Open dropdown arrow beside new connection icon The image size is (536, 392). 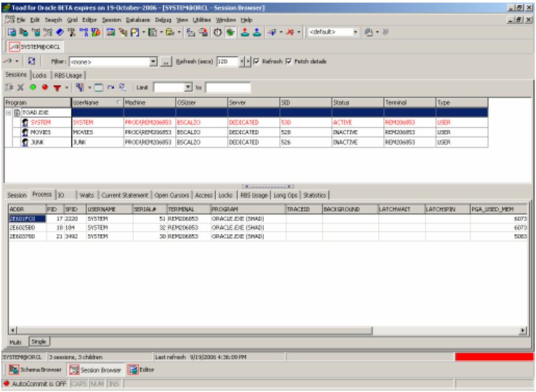(281, 32)
